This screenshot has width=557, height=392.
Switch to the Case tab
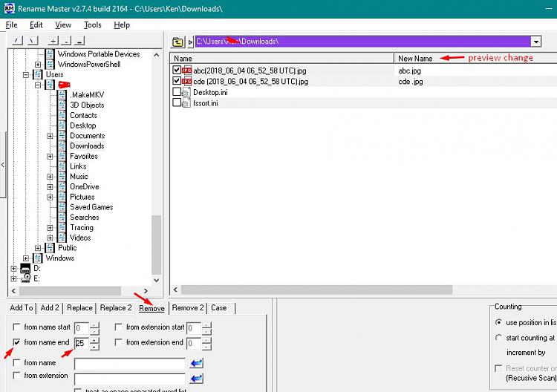219,307
